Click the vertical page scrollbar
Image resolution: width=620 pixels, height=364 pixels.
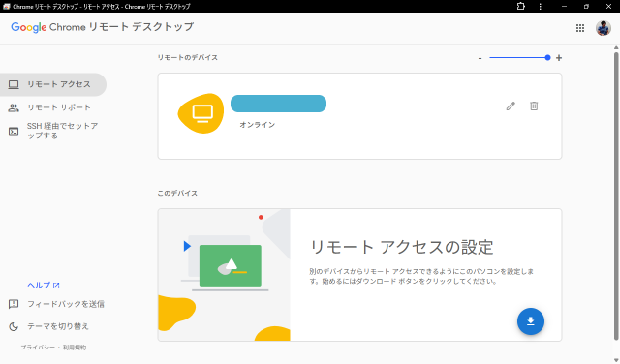coord(616,196)
